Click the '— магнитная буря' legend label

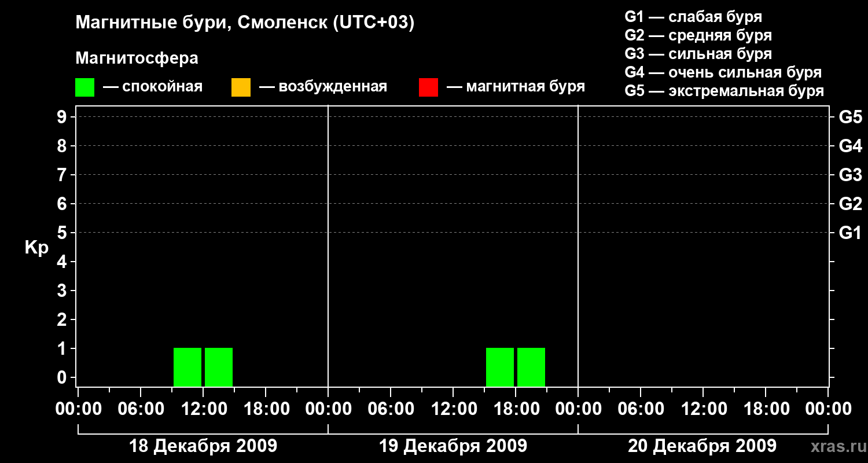(x=516, y=87)
